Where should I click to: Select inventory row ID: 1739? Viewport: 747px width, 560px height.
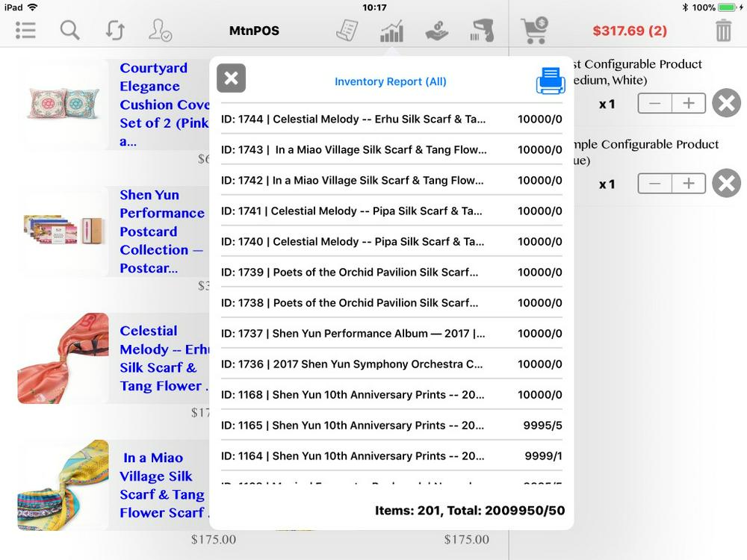(391, 272)
